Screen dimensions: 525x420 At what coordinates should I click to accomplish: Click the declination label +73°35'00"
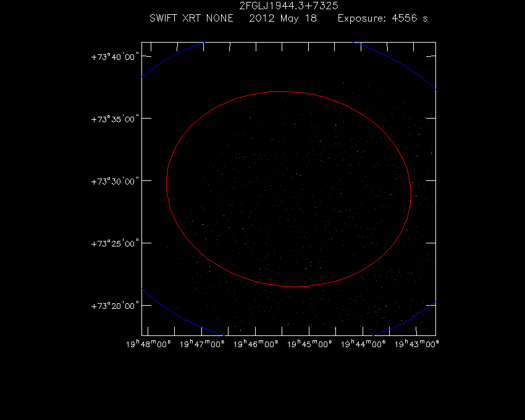point(115,119)
